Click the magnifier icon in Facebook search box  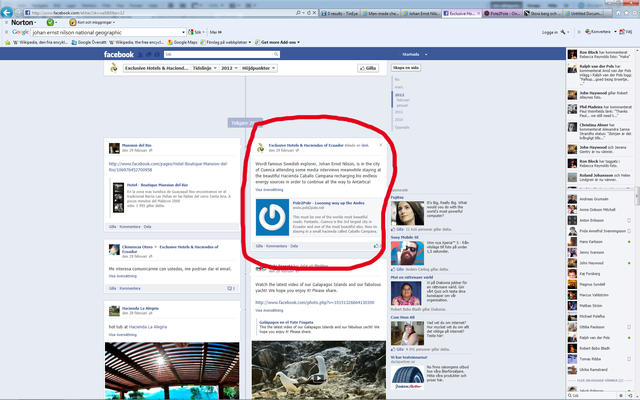pyautogui.click(x=276, y=54)
